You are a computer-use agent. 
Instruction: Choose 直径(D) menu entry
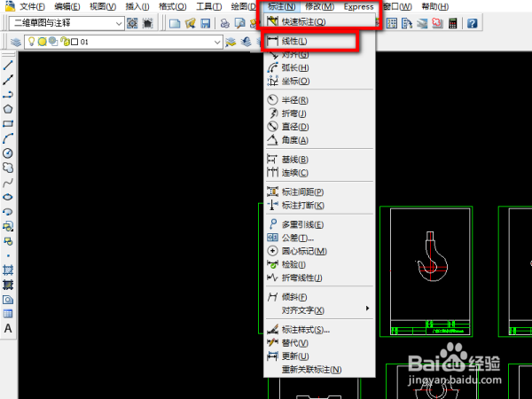tap(319, 127)
